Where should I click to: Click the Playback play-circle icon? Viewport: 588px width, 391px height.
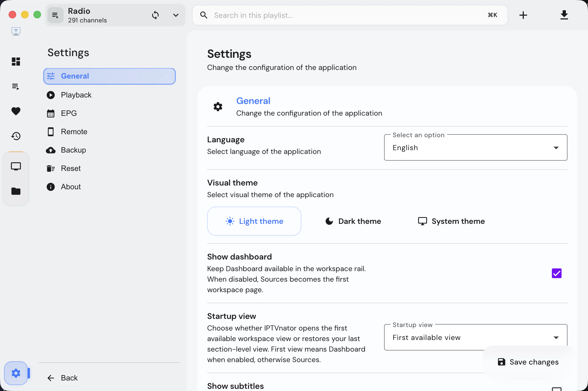[51, 95]
